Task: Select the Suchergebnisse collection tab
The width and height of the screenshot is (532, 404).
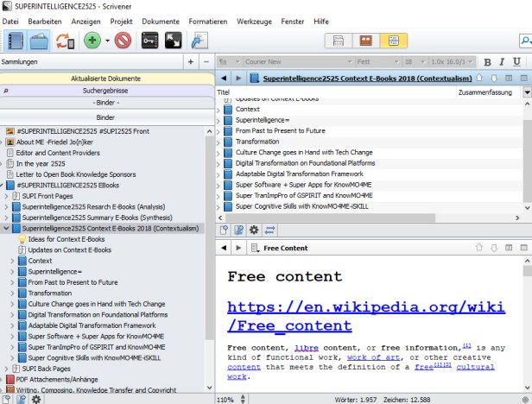Action: (x=105, y=91)
